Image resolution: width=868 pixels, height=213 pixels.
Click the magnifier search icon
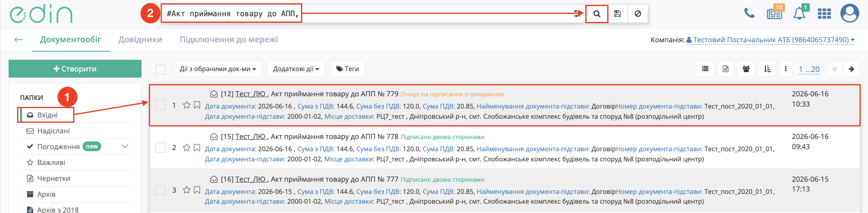pos(597,14)
